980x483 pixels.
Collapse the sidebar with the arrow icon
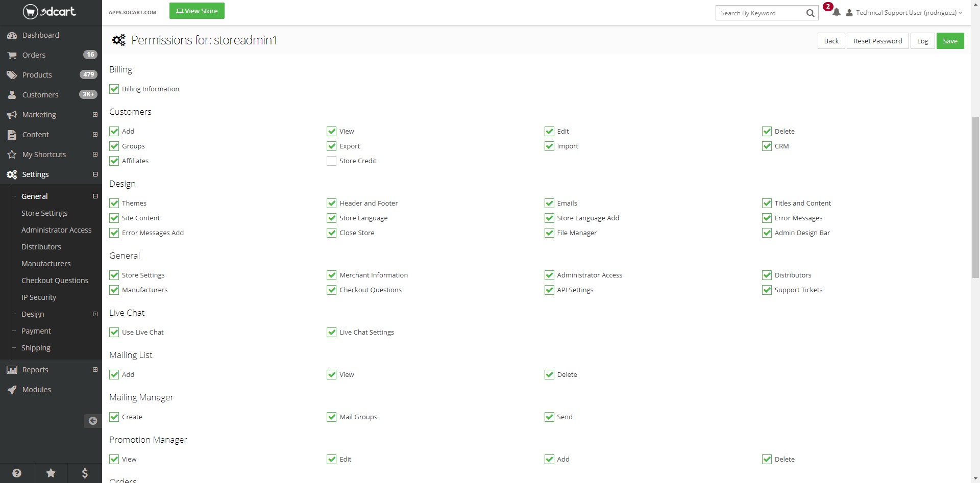[x=92, y=421]
